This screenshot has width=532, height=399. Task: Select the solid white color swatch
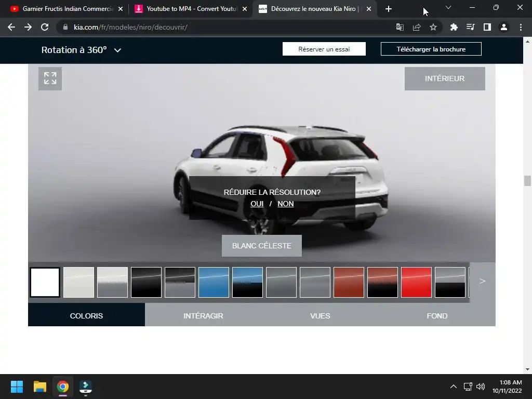(x=45, y=282)
